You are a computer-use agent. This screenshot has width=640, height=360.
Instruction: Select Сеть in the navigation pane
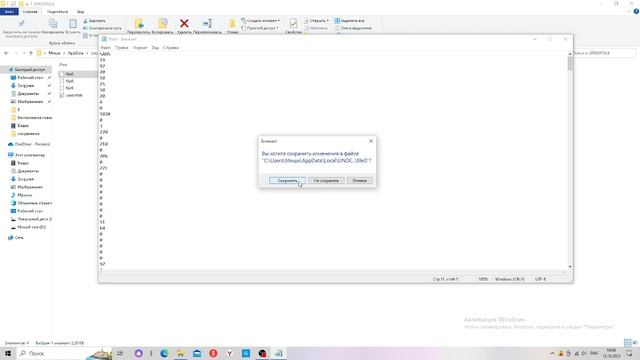(16, 238)
